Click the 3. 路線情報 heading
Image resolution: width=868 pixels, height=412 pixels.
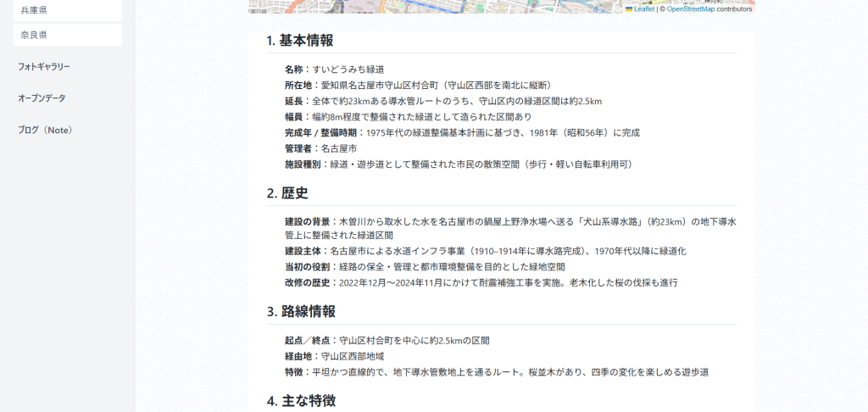(301, 311)
